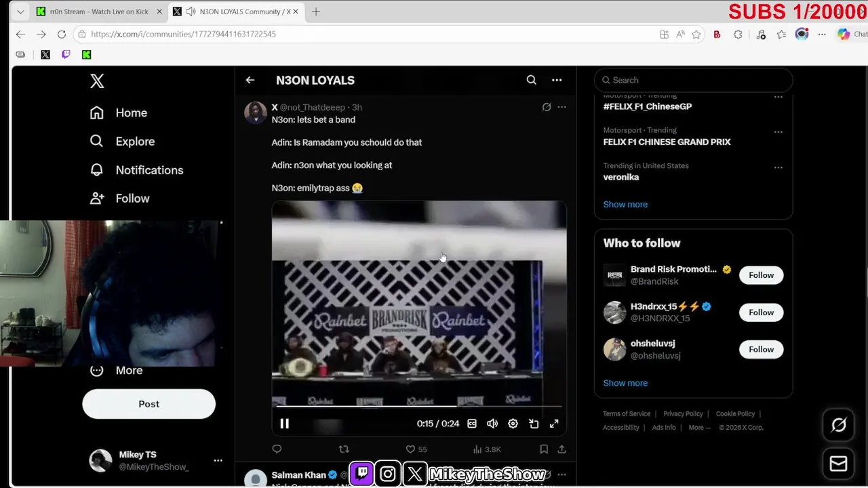Viewport: 868px width, 488px height.
Task: Open more options on not_Thatdeeep post
Action: tap(561, 107)
